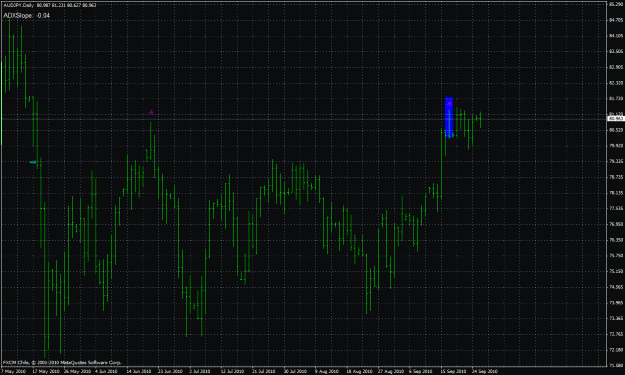Click the 77.535 price scale label
This screenshot has width=625, height=375.
coord(616,208)
